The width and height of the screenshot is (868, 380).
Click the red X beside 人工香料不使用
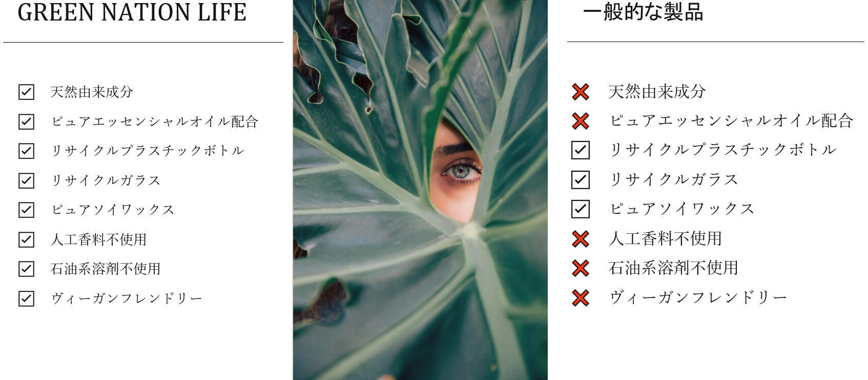click(581, 238)
